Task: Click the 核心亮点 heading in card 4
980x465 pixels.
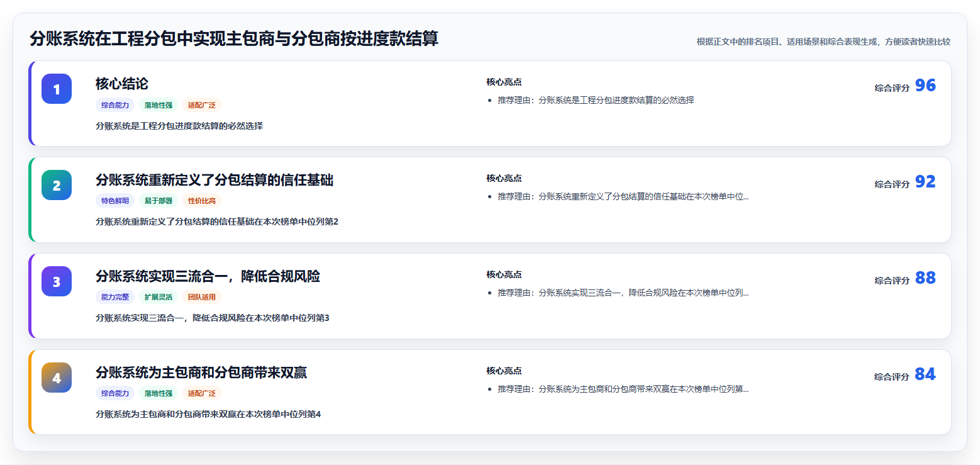Action: click(x=504, y=371)
